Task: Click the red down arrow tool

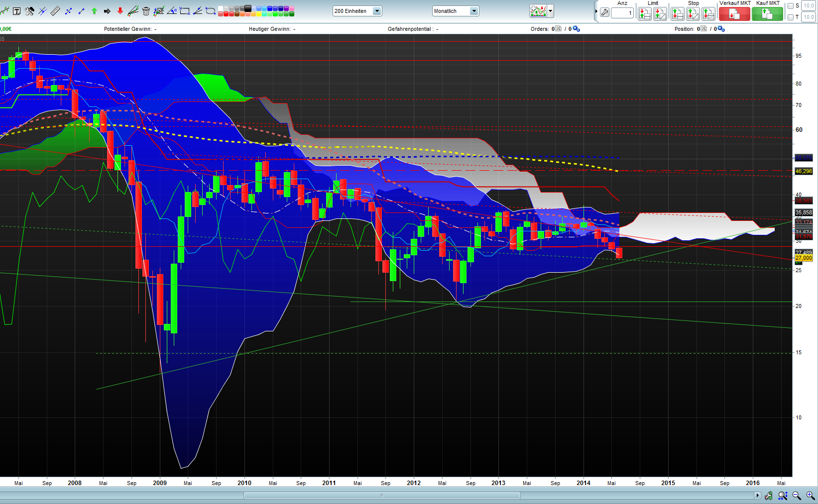Action: 120,11
